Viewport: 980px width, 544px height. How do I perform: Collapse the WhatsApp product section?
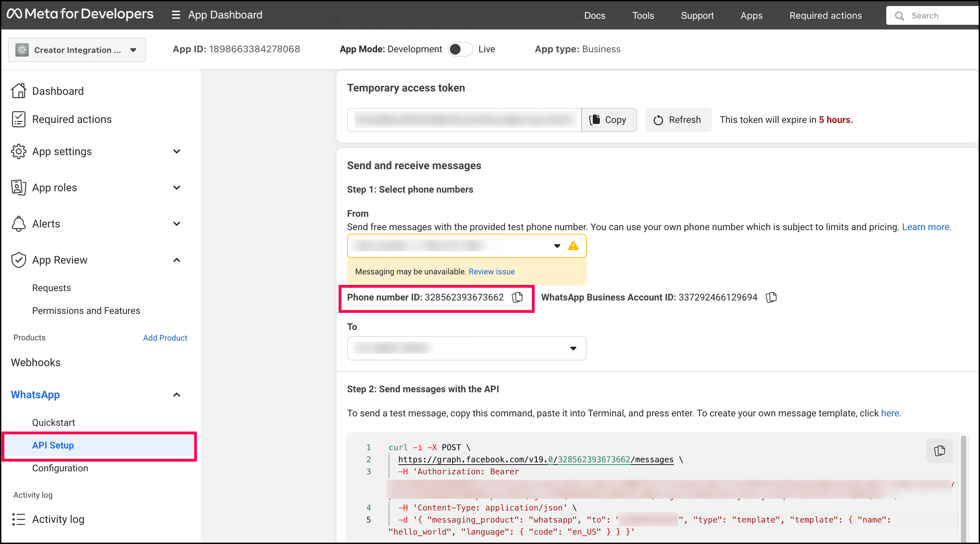[176, 395]
